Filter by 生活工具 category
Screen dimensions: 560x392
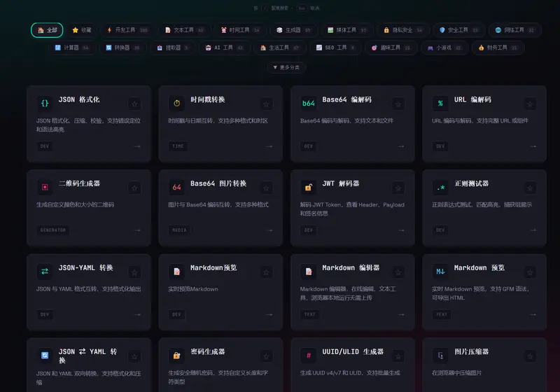279,48
